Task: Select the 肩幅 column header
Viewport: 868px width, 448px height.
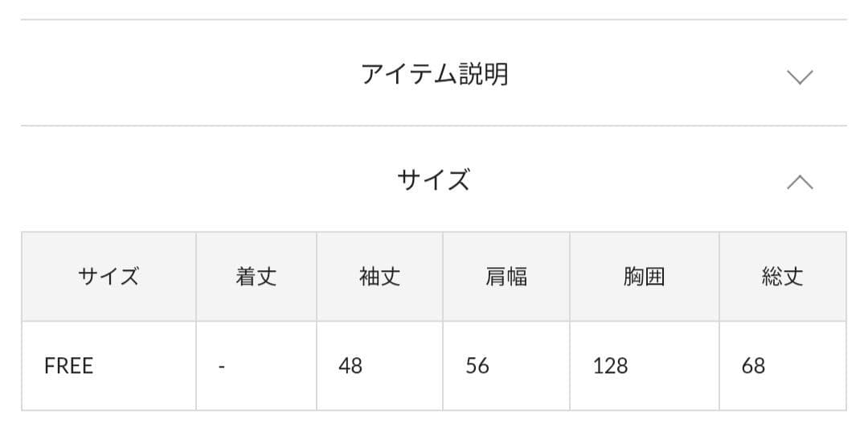Action: pos(506,277)
